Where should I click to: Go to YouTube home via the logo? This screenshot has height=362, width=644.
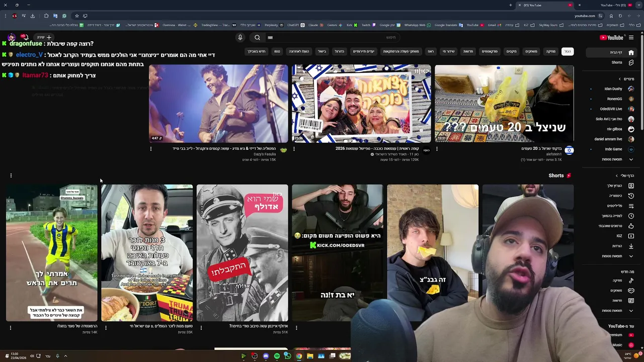[611, 37]
